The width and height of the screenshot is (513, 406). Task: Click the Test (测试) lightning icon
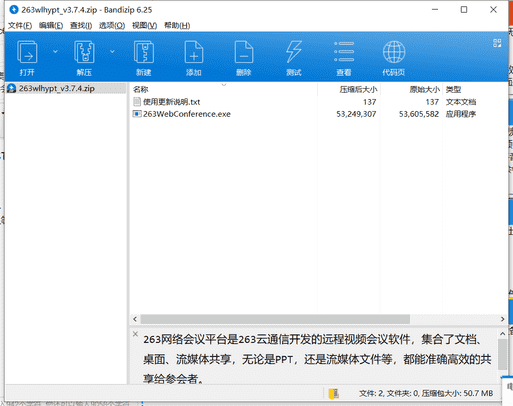(294, 52)
